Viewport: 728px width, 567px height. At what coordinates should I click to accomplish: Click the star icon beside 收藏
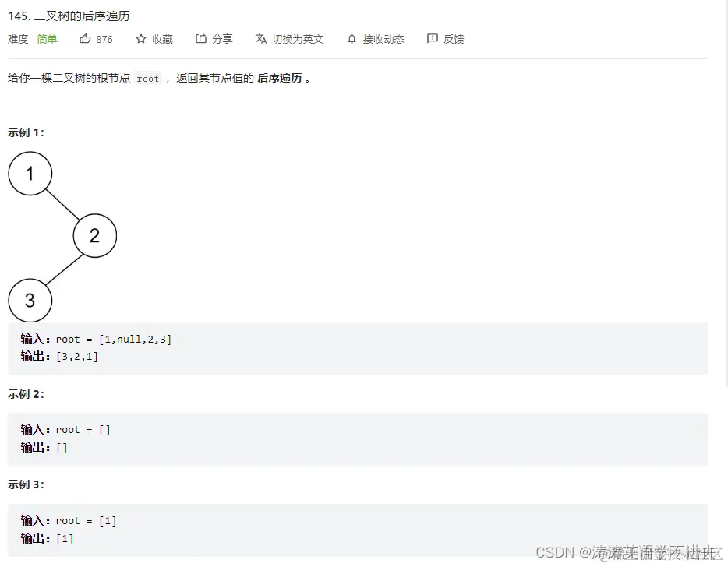[x=141, y=39]
